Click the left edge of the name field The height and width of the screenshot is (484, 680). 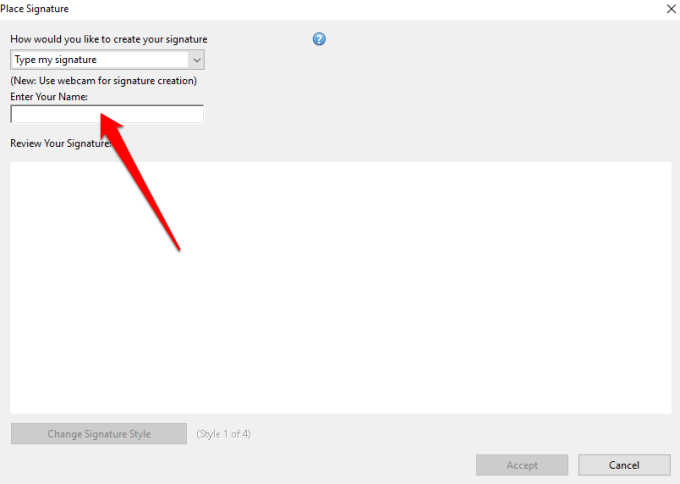pyautogui.click(x=14, y=114)
